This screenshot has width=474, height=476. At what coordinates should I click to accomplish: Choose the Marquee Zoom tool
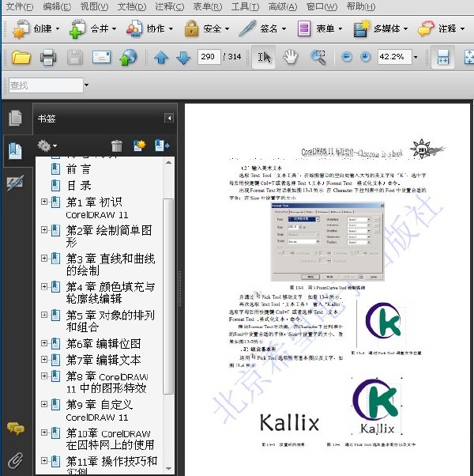click(318, 57)
